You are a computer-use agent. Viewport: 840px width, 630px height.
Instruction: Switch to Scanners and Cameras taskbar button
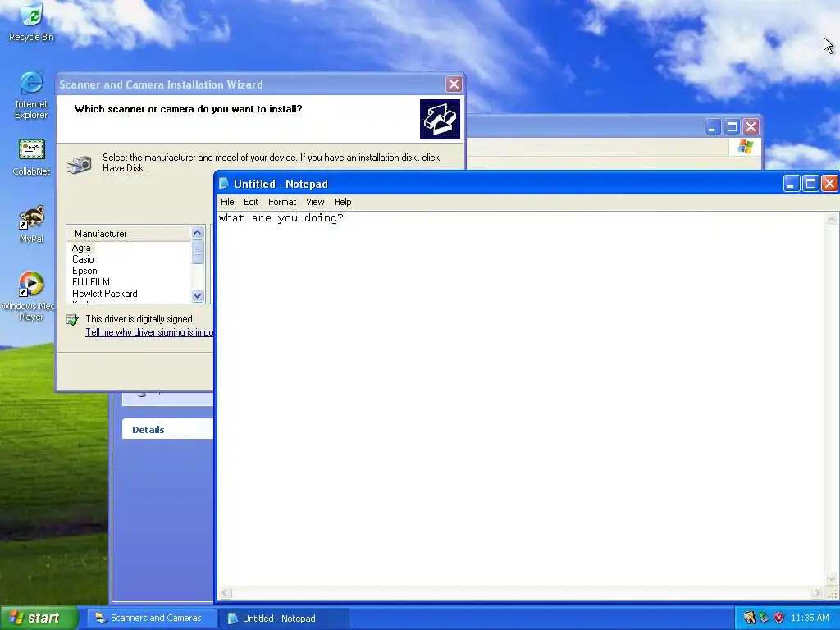pos(152,618)
